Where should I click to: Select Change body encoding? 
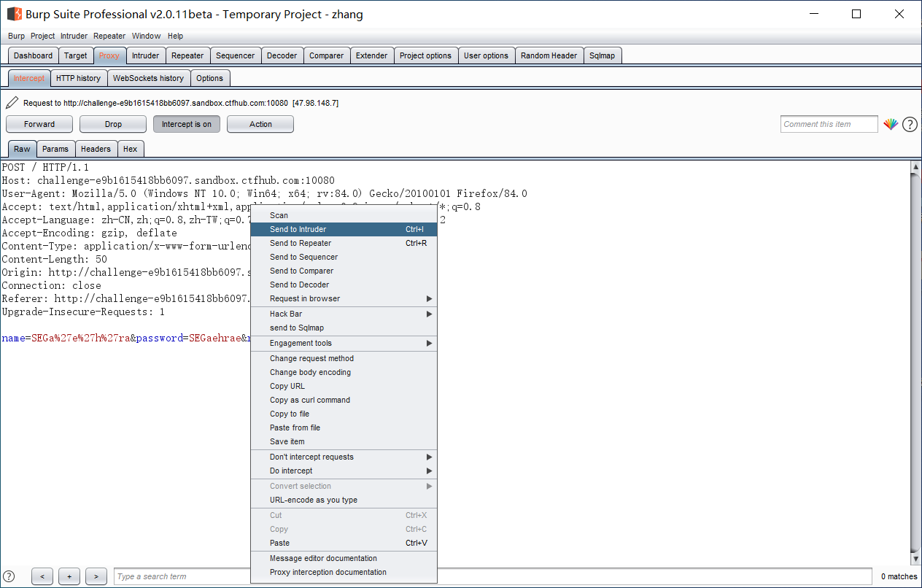(x=344, y=372)
